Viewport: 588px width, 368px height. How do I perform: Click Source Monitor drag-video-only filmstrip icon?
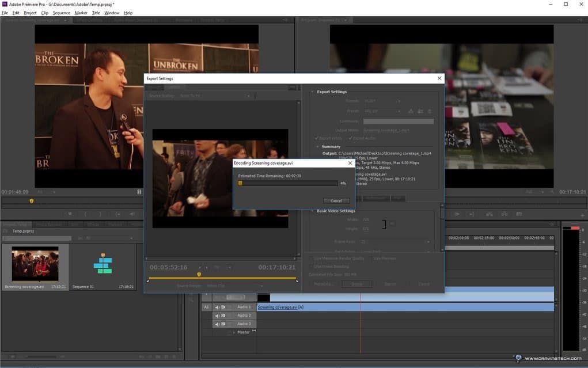139,192
